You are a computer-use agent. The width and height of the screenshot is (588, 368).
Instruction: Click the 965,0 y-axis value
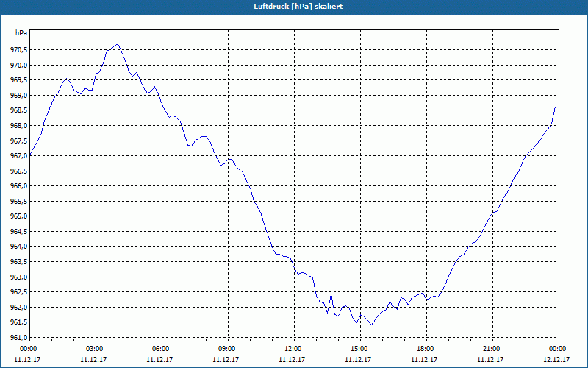18,216
